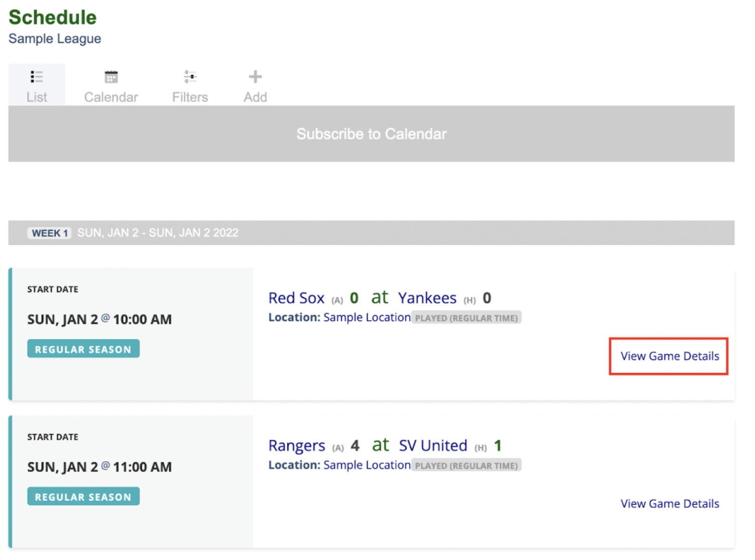Click Sun, Jan 2 @ 10:00 AM date
This screenshot has height=560, width=755.
pos(100,319)
